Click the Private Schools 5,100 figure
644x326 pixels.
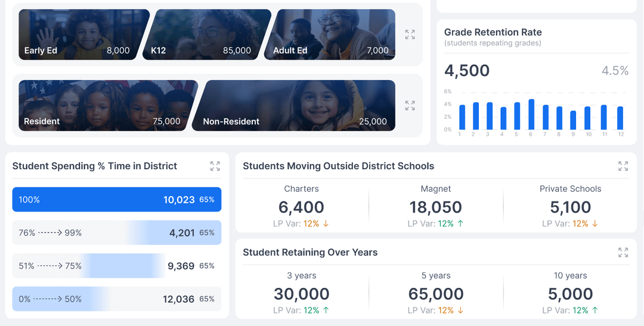pos(570,207)
